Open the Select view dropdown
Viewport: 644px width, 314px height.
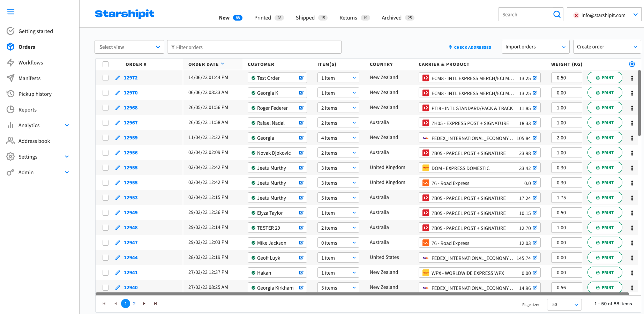click(x=129, y=47)
